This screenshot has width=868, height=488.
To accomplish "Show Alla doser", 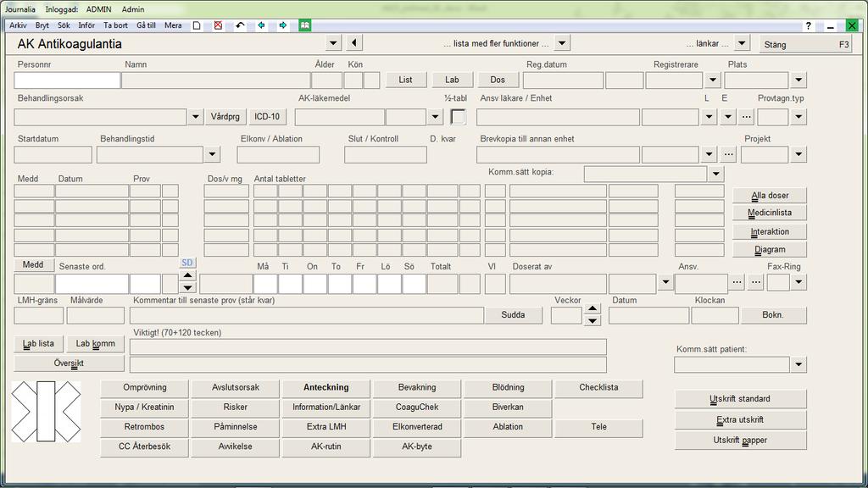I will click(x=770, y=196).
